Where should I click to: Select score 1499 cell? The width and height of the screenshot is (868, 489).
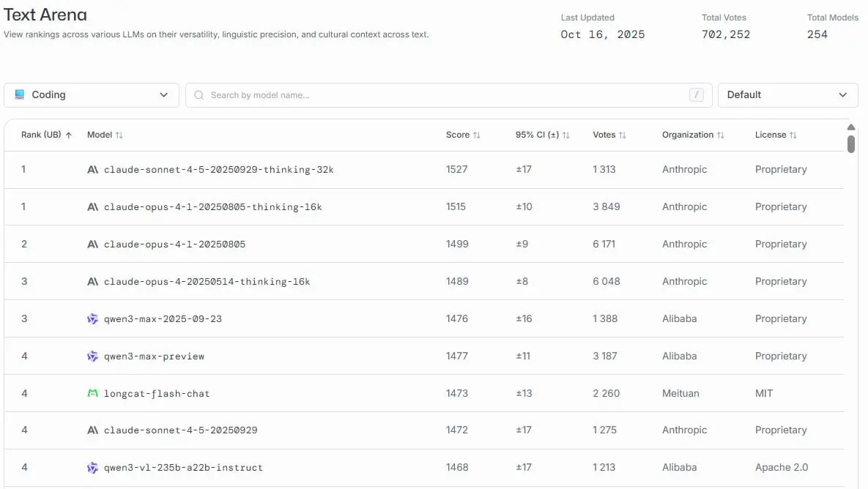pyautogui.click(x=457, y=244)
